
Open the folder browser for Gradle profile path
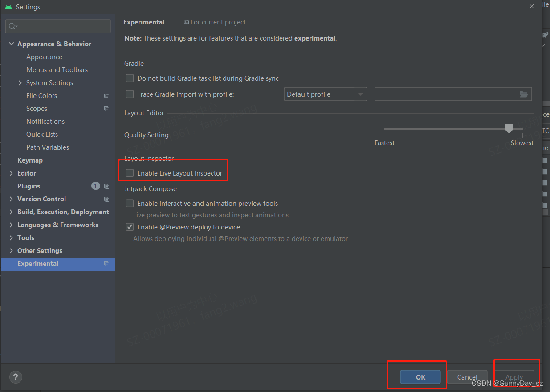(x=525, y=94)
